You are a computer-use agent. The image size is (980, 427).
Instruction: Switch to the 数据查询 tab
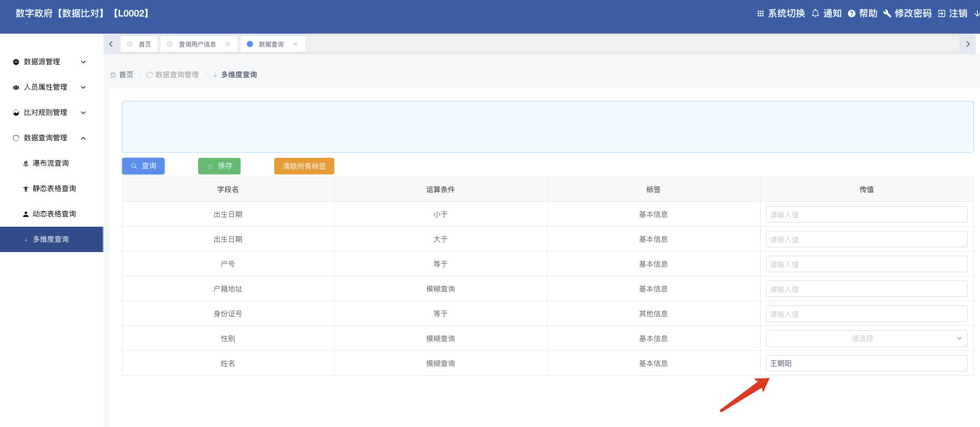[x=273, y=44]
